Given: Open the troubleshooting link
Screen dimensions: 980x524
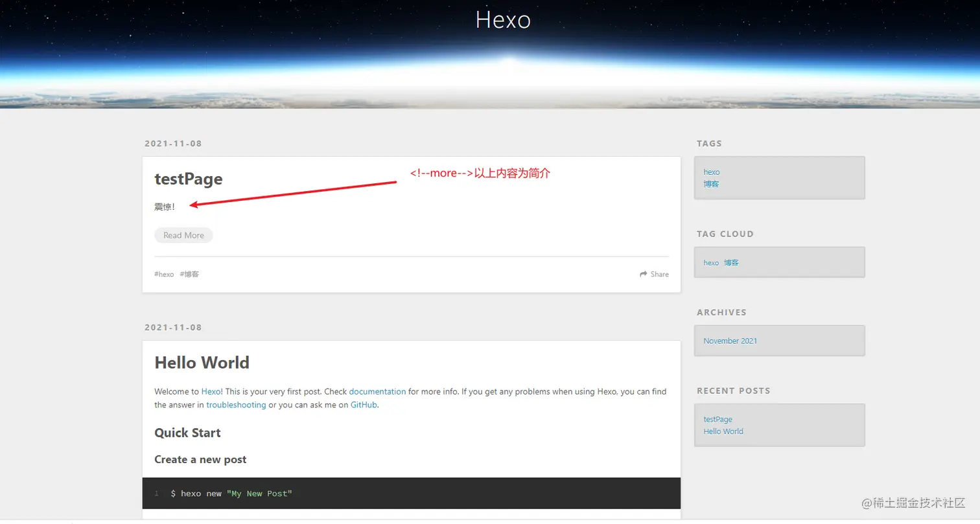Looking at the screenshot, I should point(236,405).
